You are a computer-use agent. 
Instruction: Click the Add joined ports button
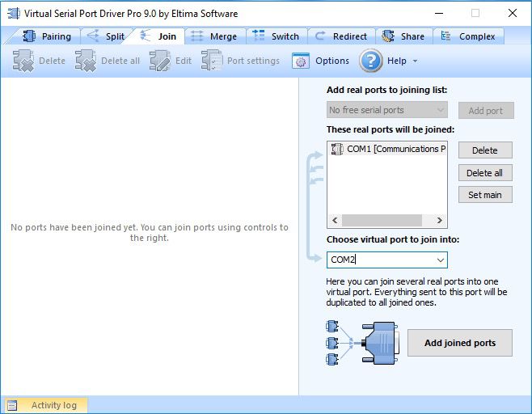tap(460, 343)
